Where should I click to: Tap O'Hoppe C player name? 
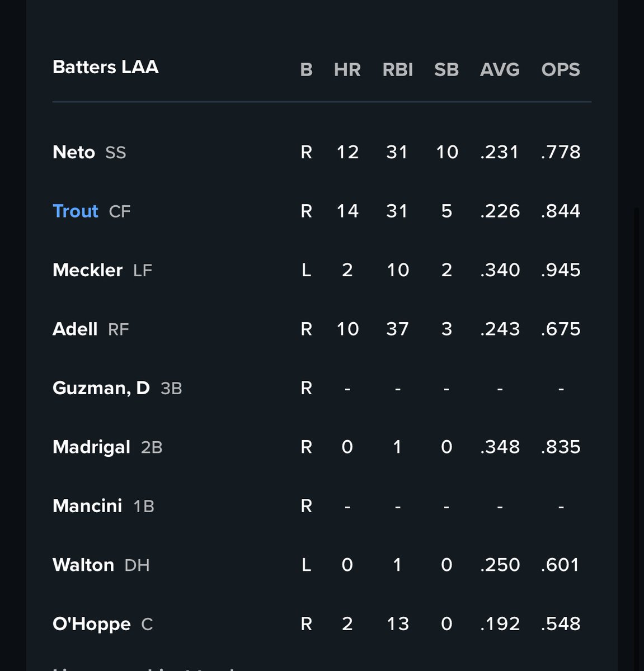point(92,624)
